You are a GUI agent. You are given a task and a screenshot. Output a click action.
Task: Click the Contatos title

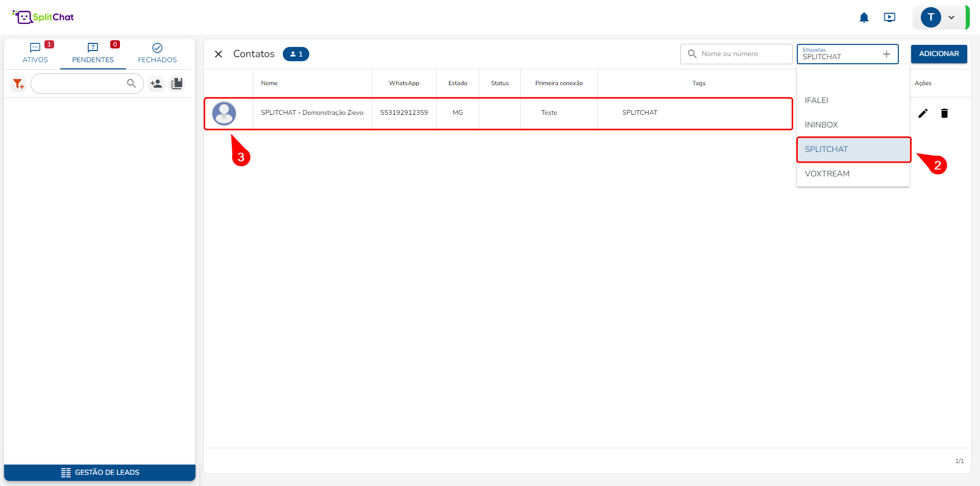[x=254, y=54]
